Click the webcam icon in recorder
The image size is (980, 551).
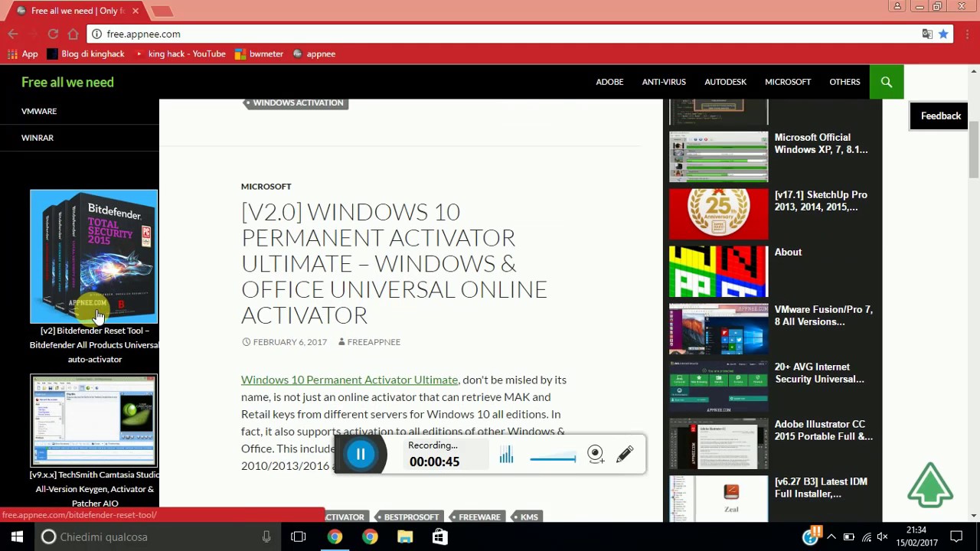point(596,455)
